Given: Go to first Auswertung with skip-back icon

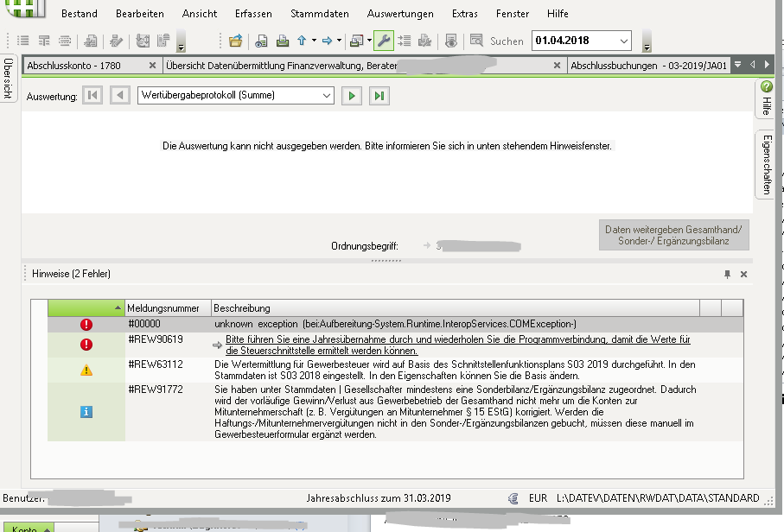Looking at the screenshot, I should click(93, 96).
